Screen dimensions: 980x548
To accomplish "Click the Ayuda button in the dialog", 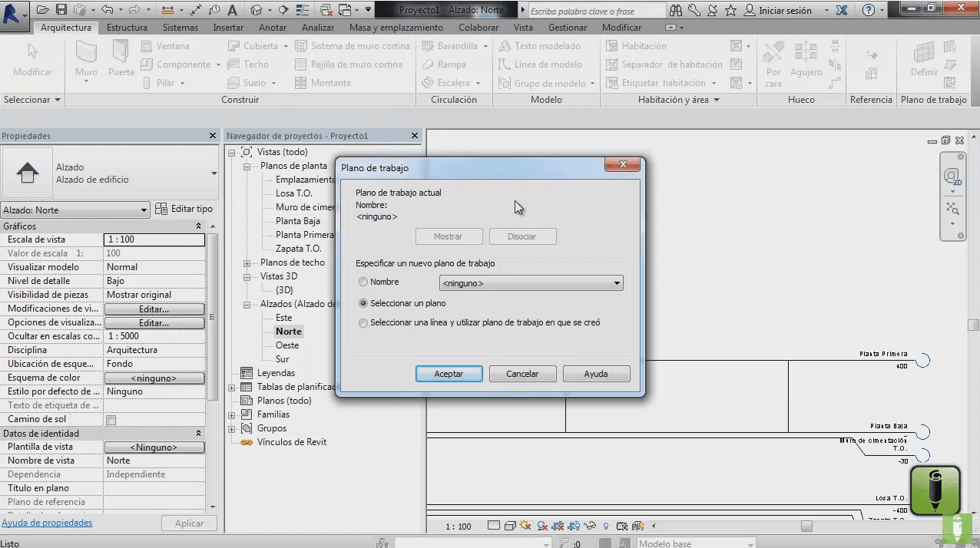I will click(x=596, y=374).
